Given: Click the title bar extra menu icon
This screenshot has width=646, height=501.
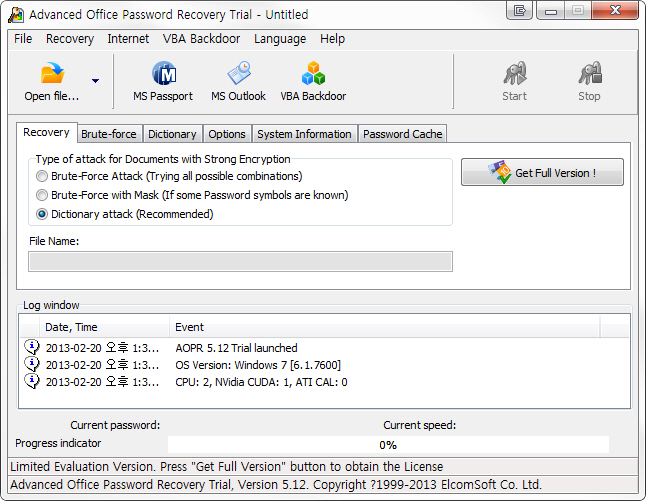Looking at the screenshot, I should tap(520, 10).
